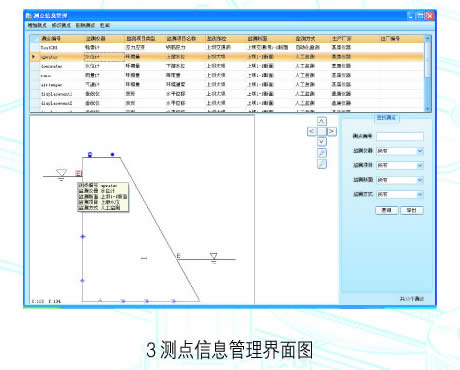The height and width of the screenshot is (370, 460).
Task: Pan the dam view left with arrow button
Action: tap(312, 132)
